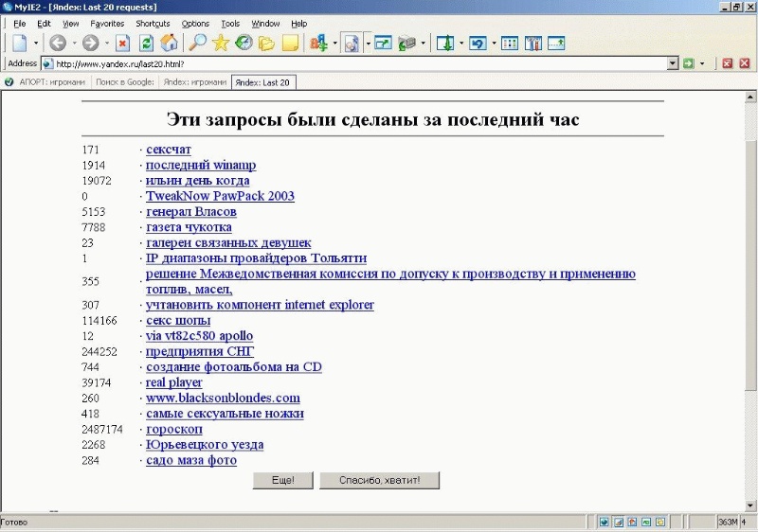This screenshot has height=532, width=758.
Task: Open History with the green clock icon
Action: (244, 44)
